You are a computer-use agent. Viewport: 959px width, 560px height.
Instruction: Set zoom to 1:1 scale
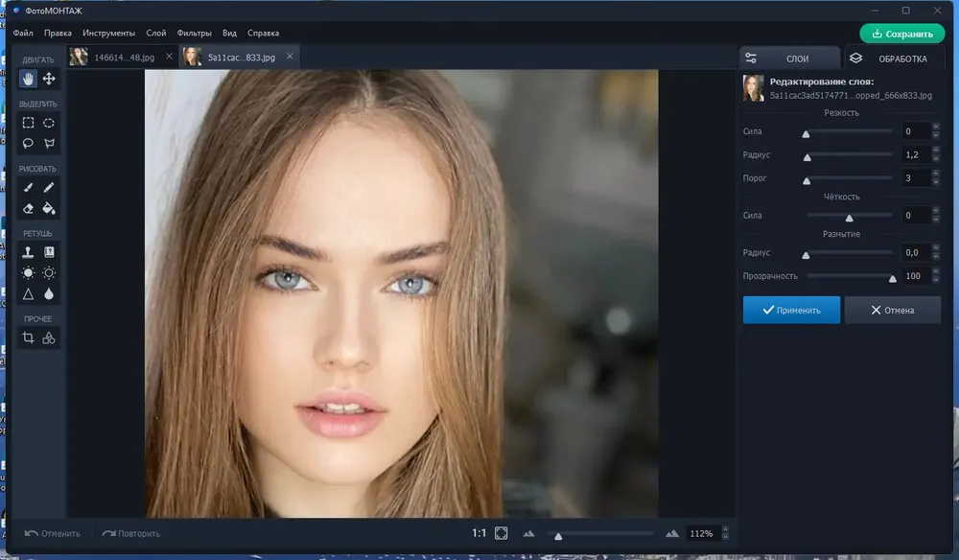[479, 533]
